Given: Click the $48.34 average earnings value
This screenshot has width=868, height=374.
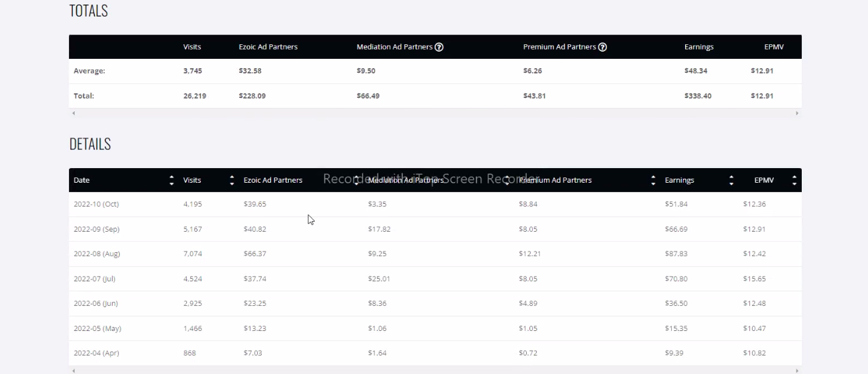Looking at the screenshot, I should 696,71.
